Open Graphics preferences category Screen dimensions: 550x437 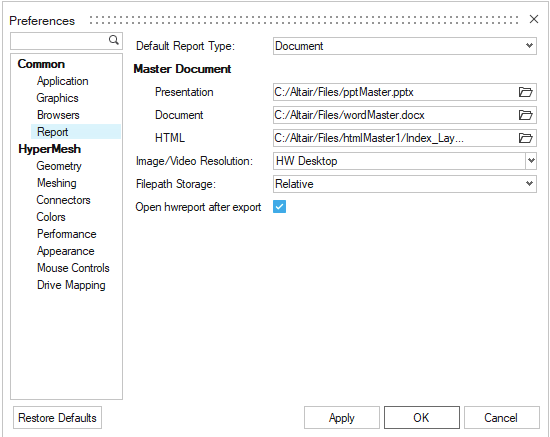point(58,98)
